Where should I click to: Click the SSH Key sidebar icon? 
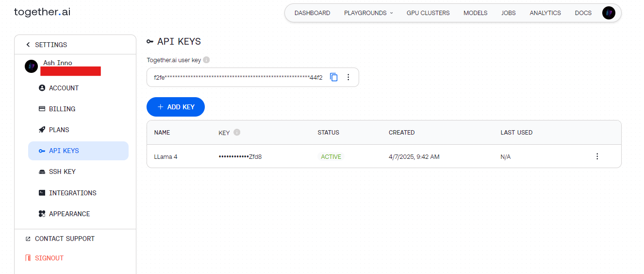(x=42, y=172)
